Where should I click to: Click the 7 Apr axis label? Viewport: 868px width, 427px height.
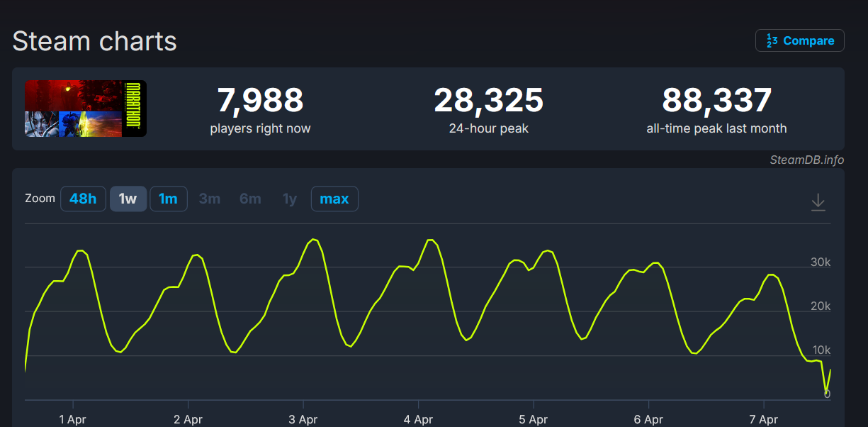click(764, 419)
